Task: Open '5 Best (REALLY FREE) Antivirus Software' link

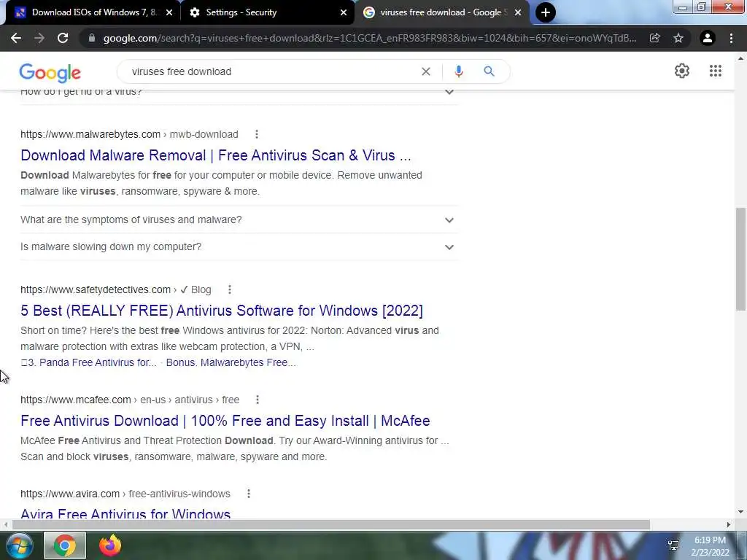Action: click(x=222, y=311)
